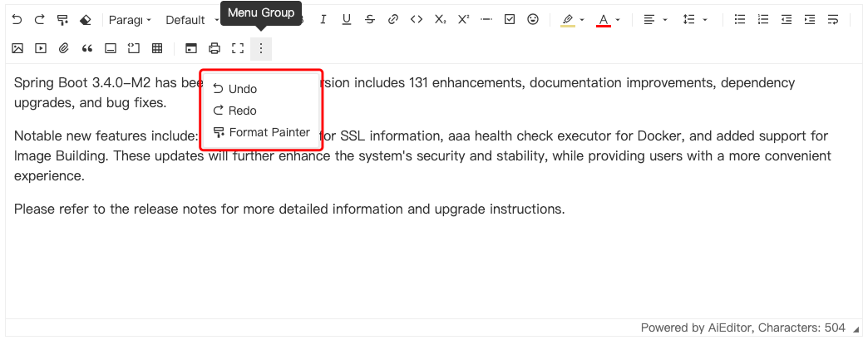This screenshot has height=340, width=868.
Task: Insert a todo checkbox list
Action: point(510,20)
